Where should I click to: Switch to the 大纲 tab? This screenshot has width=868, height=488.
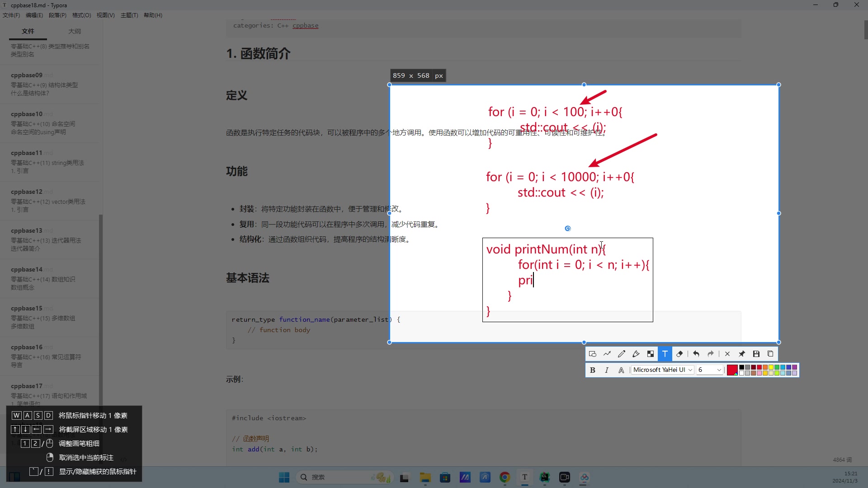(75, 31)
